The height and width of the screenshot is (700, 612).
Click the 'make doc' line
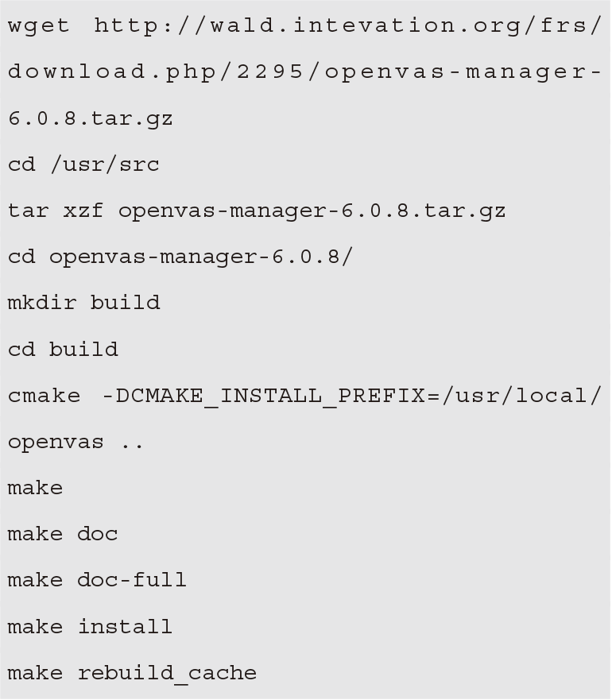(x=63, y=534)
